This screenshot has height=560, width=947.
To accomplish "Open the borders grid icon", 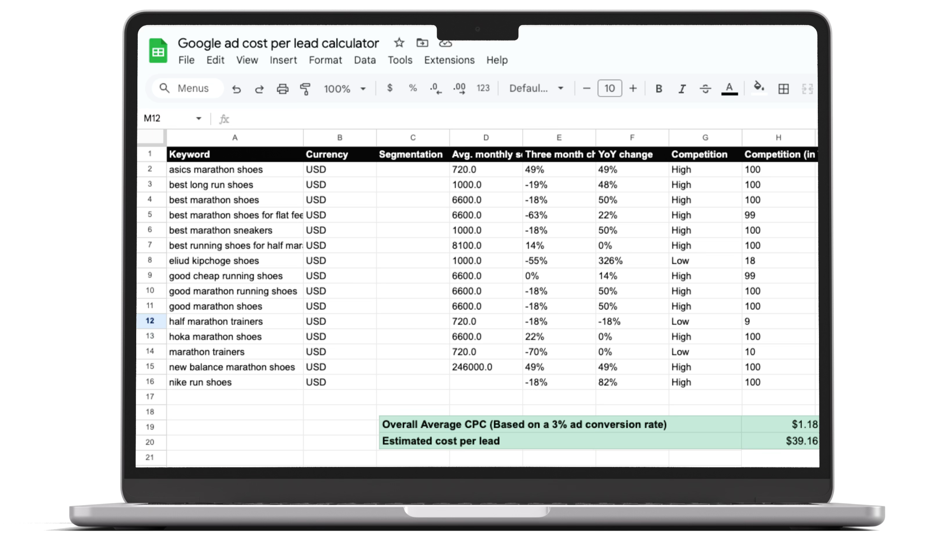I will tap(783, 89).
